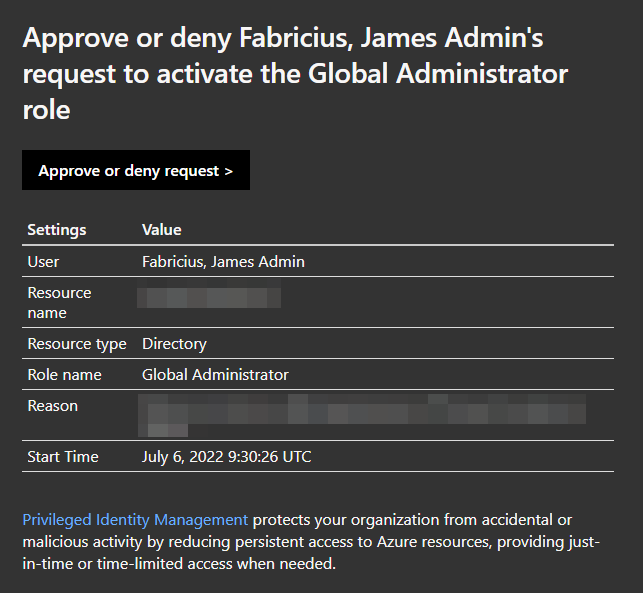643x593 pixels.
Task: Click the Resource type label
Action: [77, 344]
